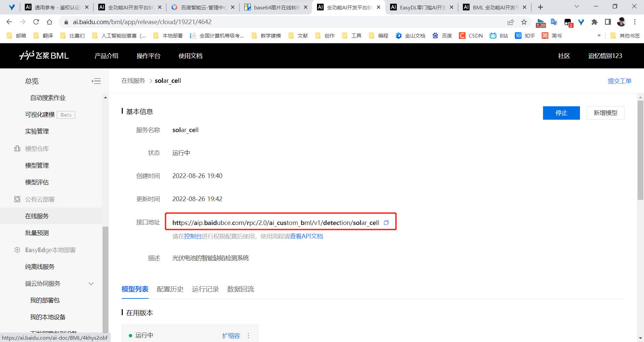The height and width of the screenshot is (342, 644).
Task: Collapse the left sidebar panel
Action: 96,81
